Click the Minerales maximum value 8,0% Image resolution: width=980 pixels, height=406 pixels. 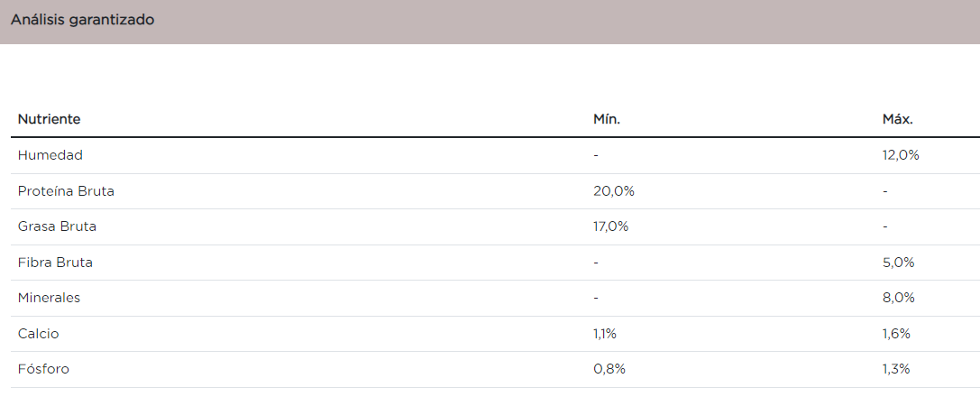899,298
